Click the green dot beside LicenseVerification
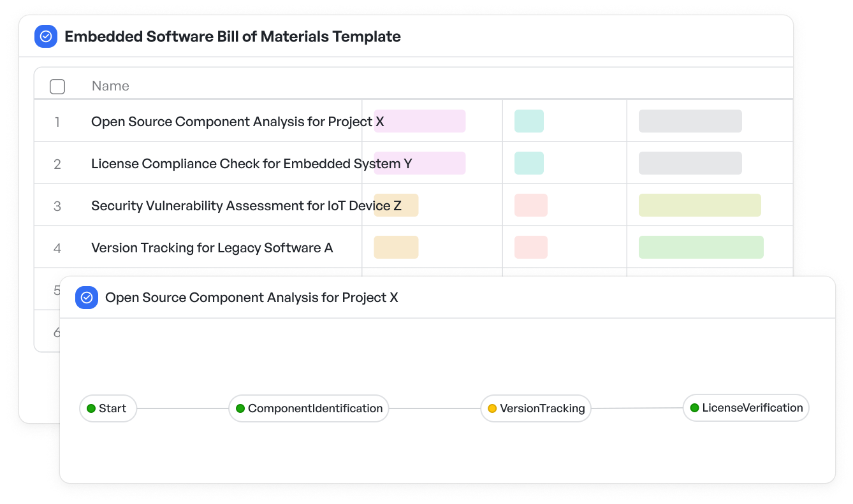The width and height of the screenshot is (853, 504). (692, 408)
